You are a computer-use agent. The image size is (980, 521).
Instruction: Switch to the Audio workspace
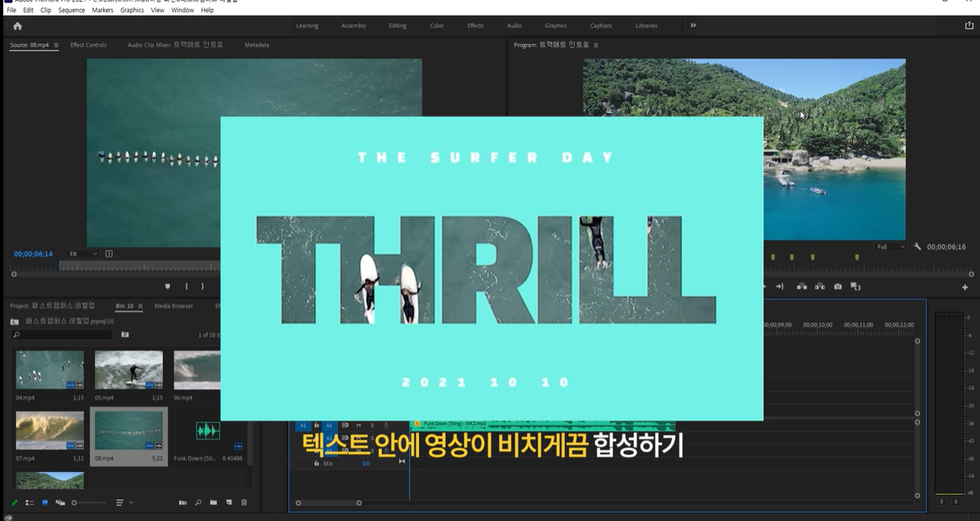[515, 25]
